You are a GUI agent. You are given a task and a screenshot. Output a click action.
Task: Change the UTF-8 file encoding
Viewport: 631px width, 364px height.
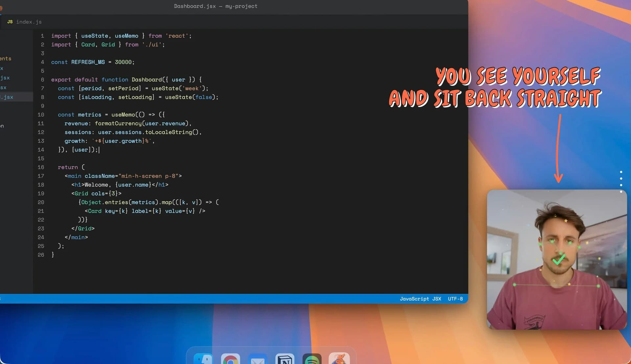click(x=455, y=299)
